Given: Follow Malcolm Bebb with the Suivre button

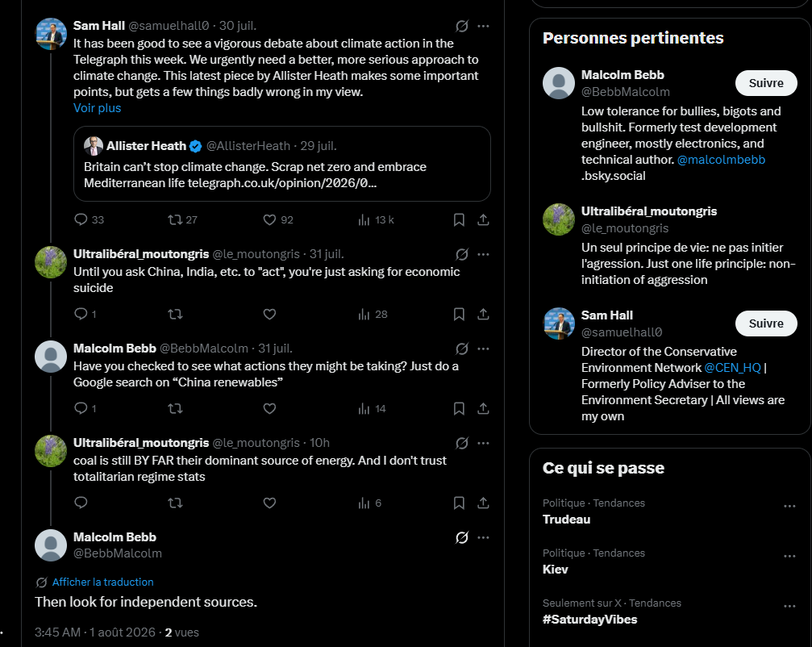Looking at the screenshot, I should 766,83.
